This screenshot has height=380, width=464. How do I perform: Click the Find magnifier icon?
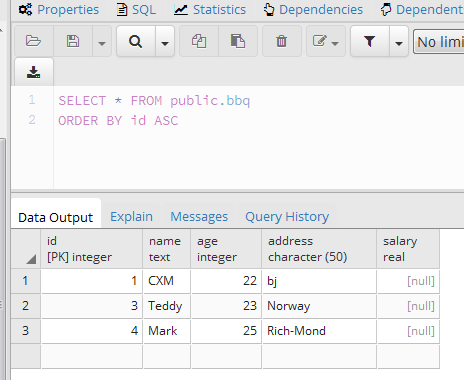(135, 41)
